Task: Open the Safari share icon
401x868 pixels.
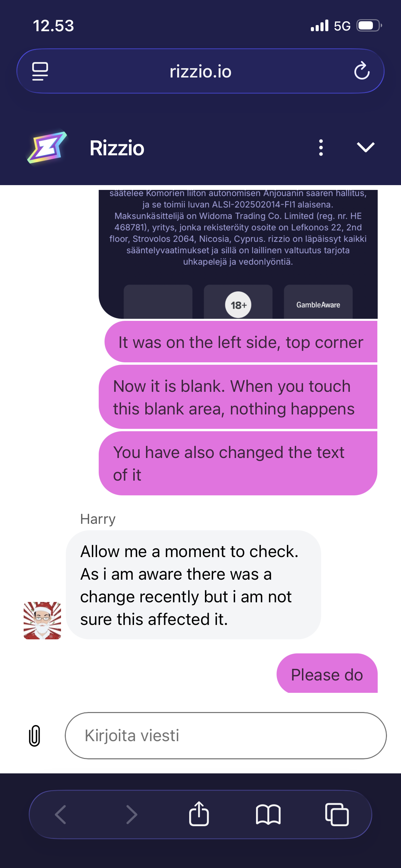Action: coord(199,813)
